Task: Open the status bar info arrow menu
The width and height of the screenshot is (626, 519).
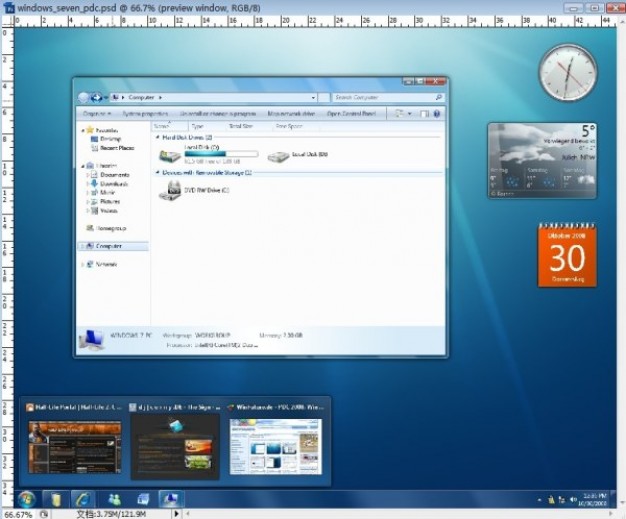Action: 176,514
